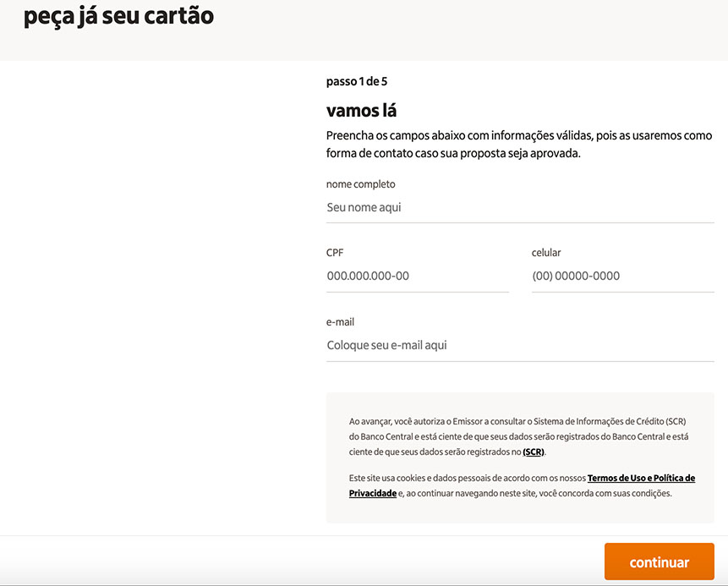Click the 'CPF' field label
Screen dimensions: 728x586
pyautogui.click(x=334, y=252)
